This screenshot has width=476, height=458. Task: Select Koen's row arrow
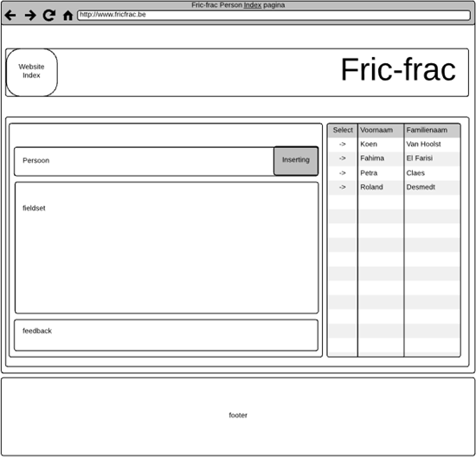[343, 145]
